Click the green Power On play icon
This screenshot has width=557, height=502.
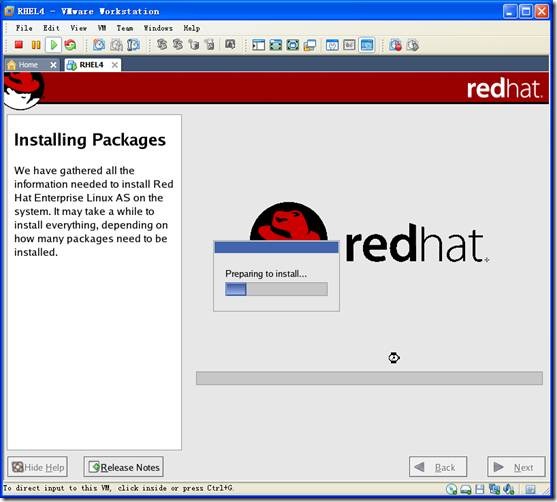tap(54, 45)
